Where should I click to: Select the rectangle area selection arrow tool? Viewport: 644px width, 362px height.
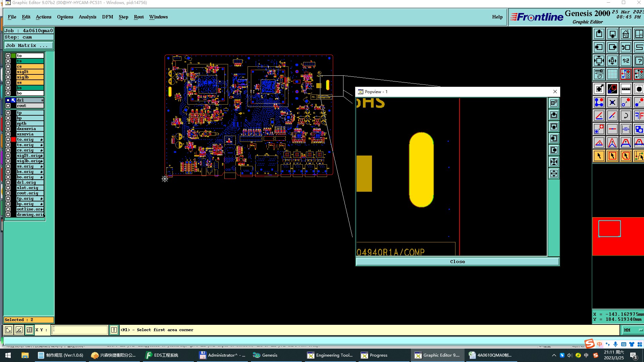coord(612,156)
